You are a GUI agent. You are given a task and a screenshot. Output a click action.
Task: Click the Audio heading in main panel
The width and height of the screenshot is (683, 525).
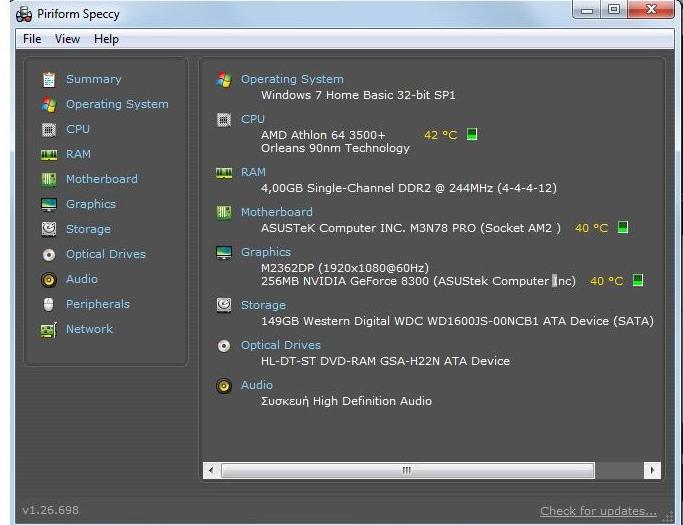tap(257, 385)
